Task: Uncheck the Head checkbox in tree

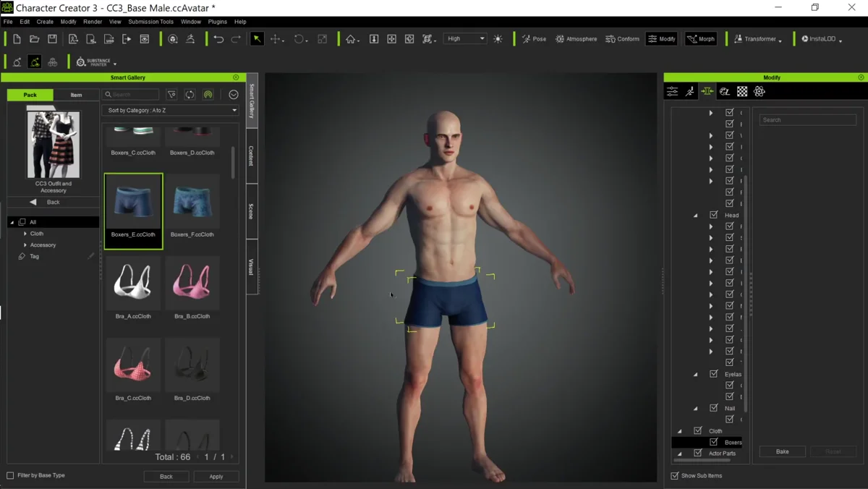Action: 714,215
